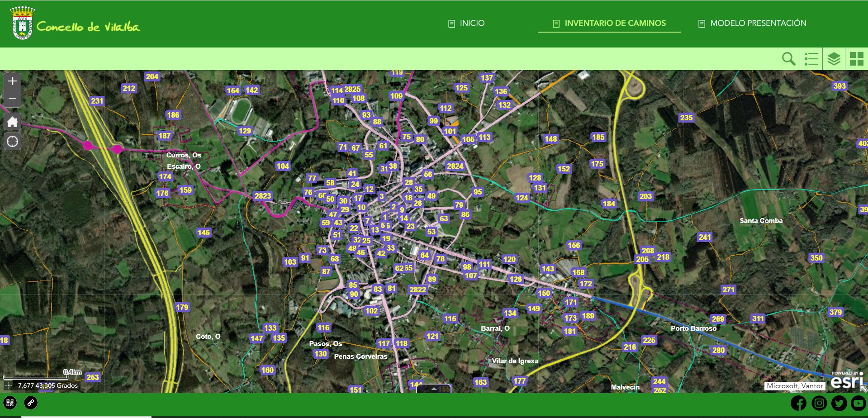Click the Microsoft, Vantor attribution
This screenshot has height=418, width=868.
pos(795,386)
